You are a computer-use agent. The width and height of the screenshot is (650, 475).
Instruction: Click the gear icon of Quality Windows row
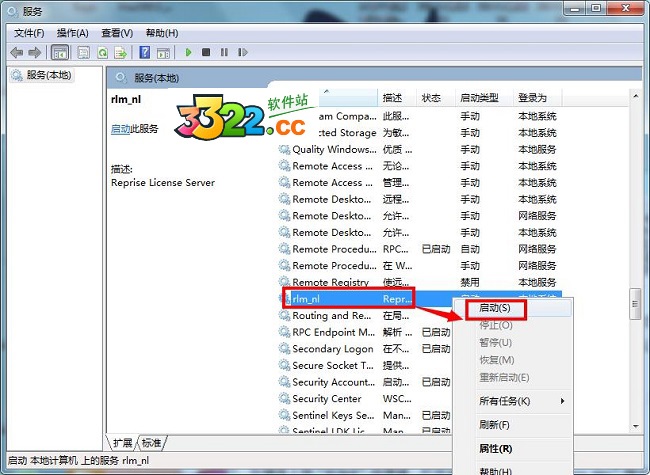284,149
